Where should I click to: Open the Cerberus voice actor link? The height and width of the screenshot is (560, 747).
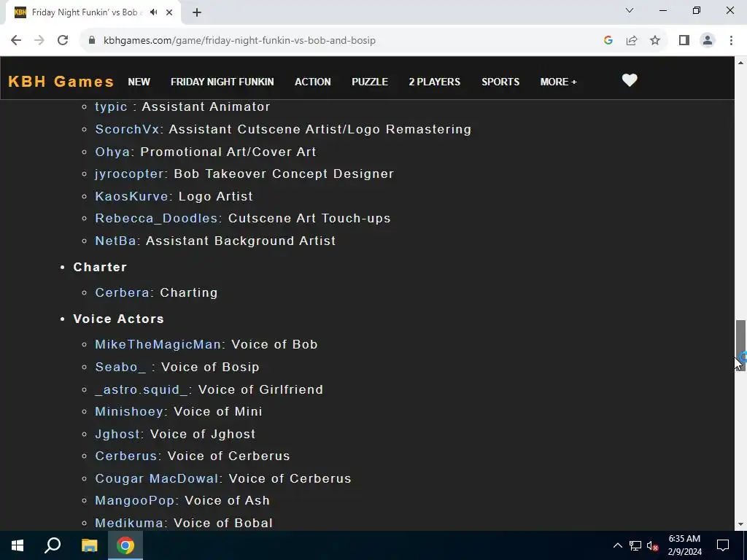coord(126,456)
